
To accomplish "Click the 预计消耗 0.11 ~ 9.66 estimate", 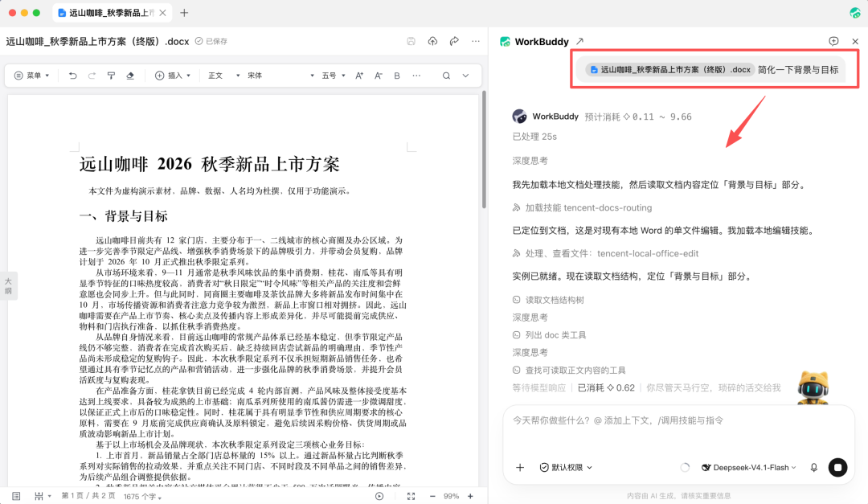I will [x=638, y=117].
